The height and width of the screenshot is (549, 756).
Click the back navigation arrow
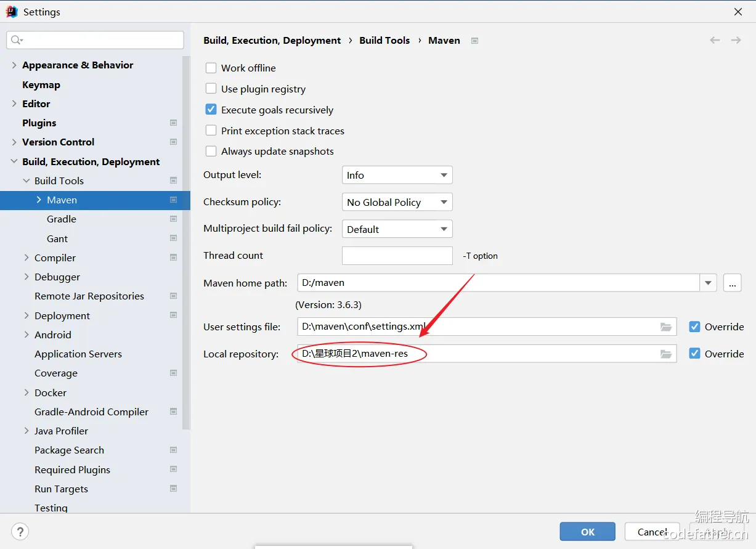(715, 40)
